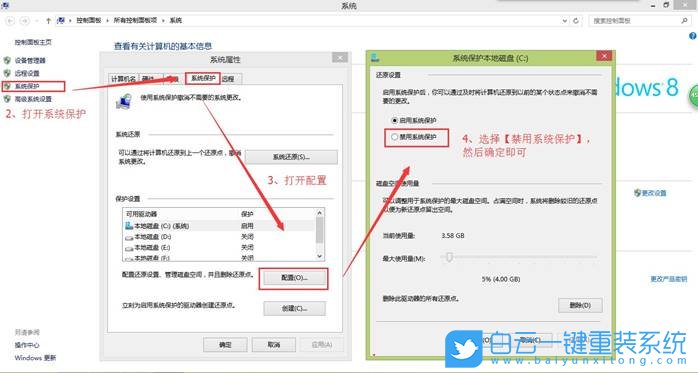Open 高级系统设置 from the sidebar
Screen dimensions: 698x373
pos(33,99)
